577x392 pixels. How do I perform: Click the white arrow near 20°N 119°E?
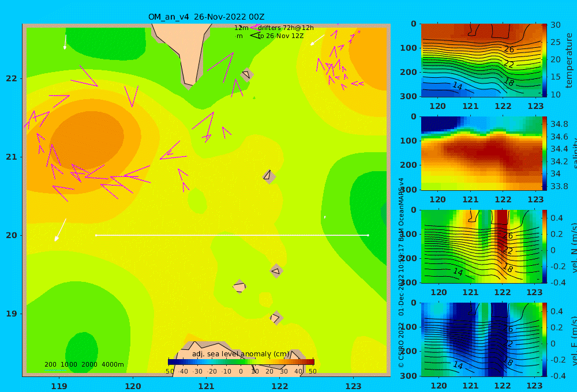pyautogui.click(x=60, y=230)
